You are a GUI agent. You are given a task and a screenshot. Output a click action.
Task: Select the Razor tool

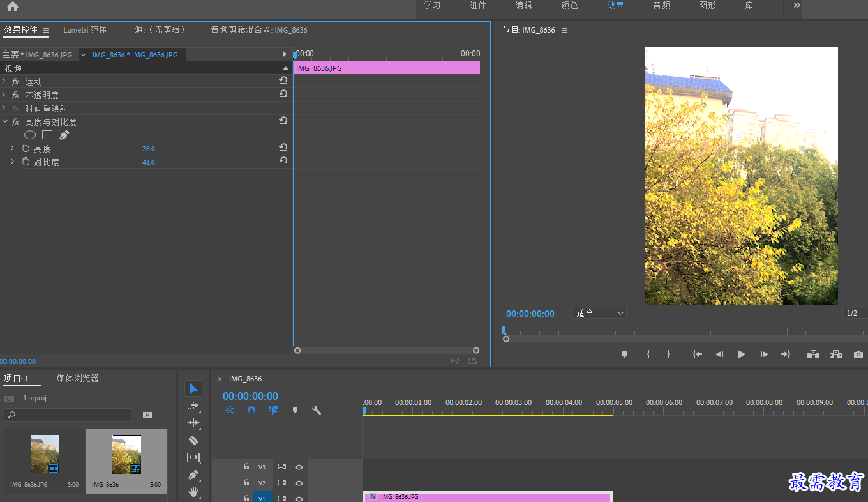pyautogui.click(x=193, y=440)
